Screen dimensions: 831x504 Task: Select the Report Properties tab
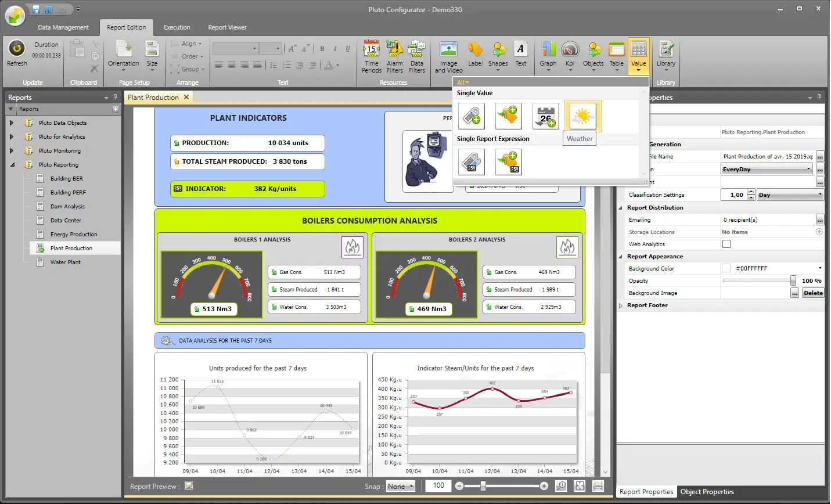click(x=646, y=492)
